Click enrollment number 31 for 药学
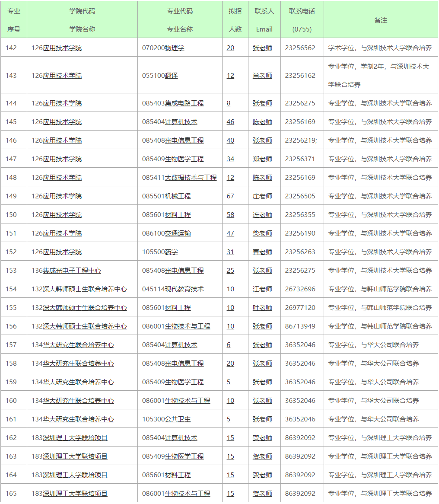439x504 pixels. coord(230,252)
